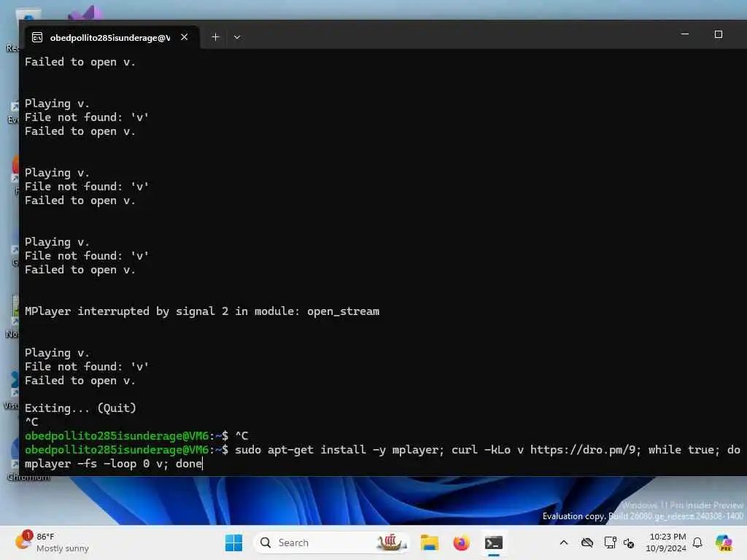Image resolution: width=747 pixels, height=560 pixels.
Task: Open File Explorer from the taskbar
Action: (429, 542)
